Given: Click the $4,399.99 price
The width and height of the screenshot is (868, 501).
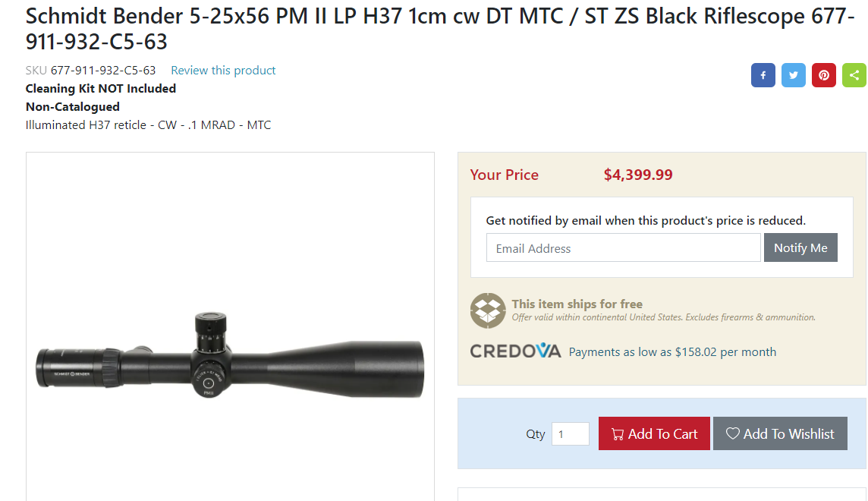Looking at the screenshot, I should 638,175.
